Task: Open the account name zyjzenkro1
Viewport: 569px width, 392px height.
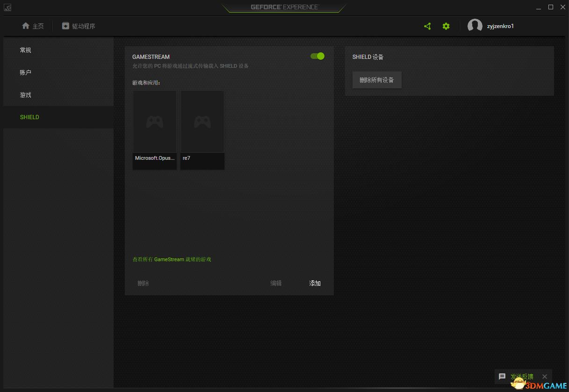Action: [x=500, y=26]
